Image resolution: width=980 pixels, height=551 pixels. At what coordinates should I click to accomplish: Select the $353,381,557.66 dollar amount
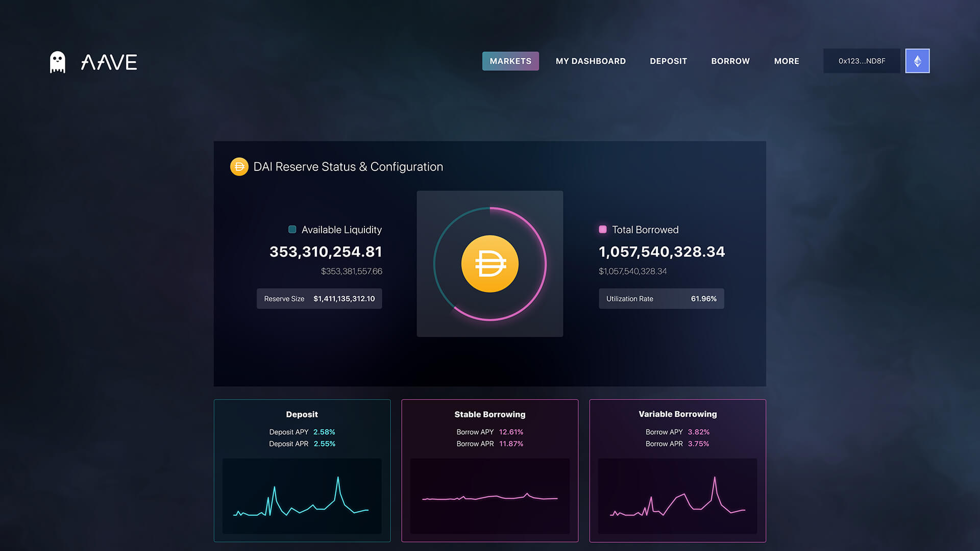[x=351, y=271]
